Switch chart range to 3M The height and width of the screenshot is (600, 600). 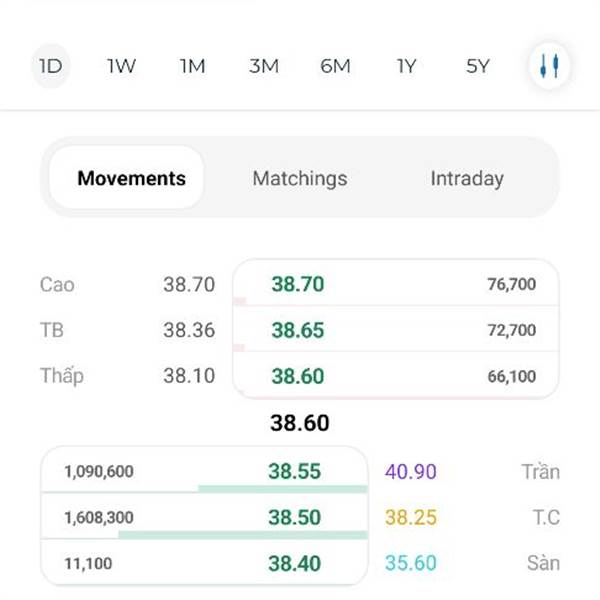(264, 66)
